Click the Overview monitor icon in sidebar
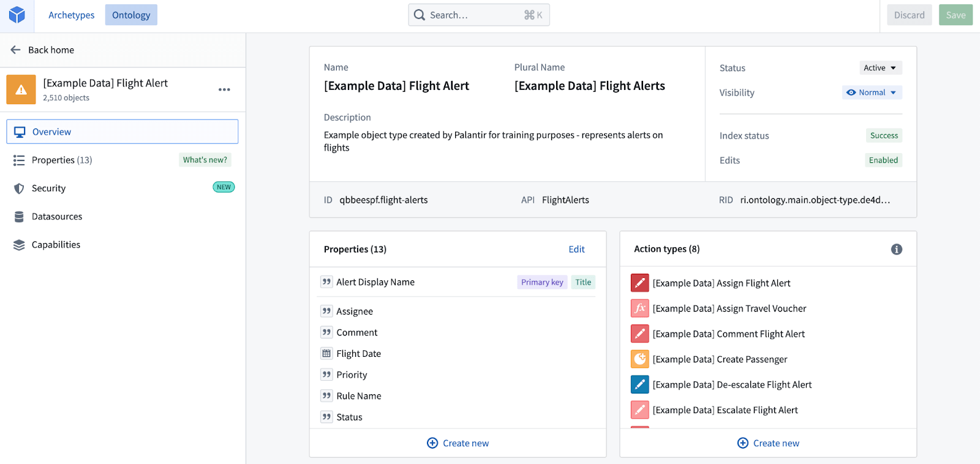The height and width of the screenshot is (464, 980). tap(20, 132)
